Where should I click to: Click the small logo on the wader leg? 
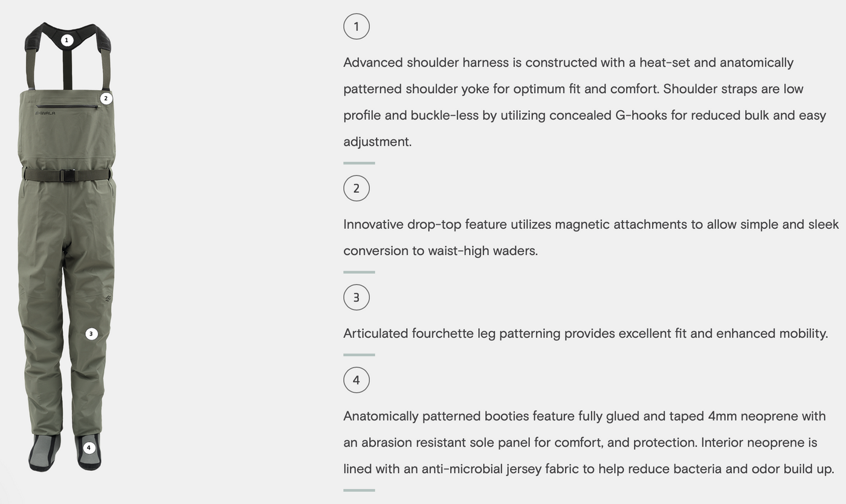pos(108,298)
